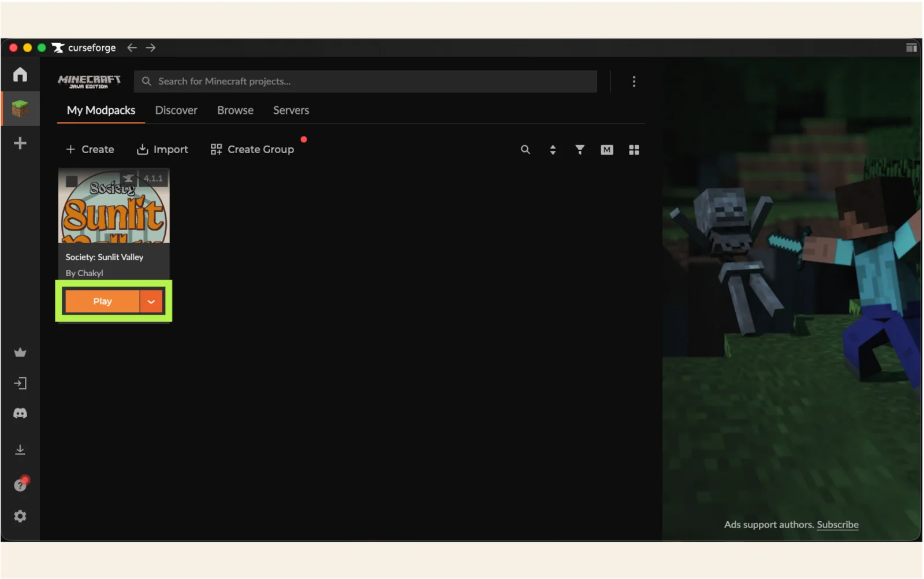
Task: Click the "By Chakyl" author text
Action: pos(84,273)
